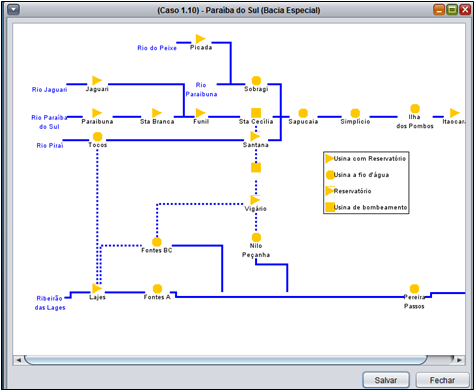Open the window menu arrow in title bar
The width and height of the screenshot is (476, 392).
(x=13, y=10)
